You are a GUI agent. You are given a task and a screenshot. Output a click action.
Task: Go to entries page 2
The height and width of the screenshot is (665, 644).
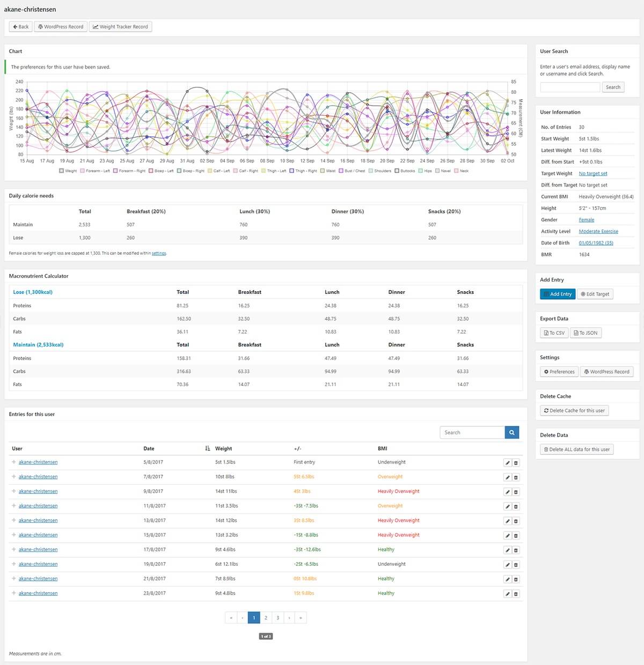266,618
